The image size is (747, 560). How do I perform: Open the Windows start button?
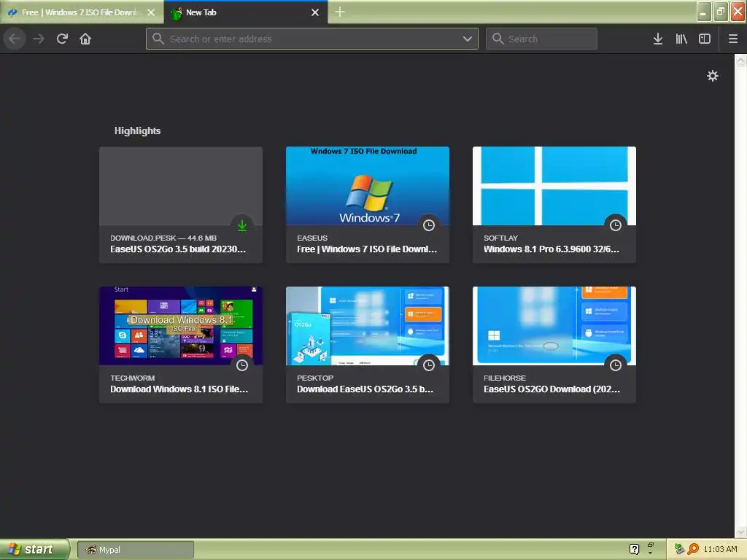pos(34,549)
